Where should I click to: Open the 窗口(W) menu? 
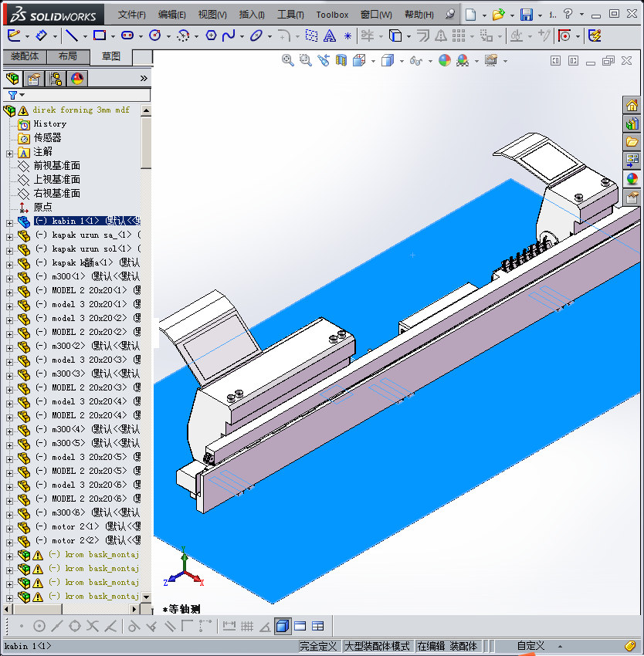[376, 15]
